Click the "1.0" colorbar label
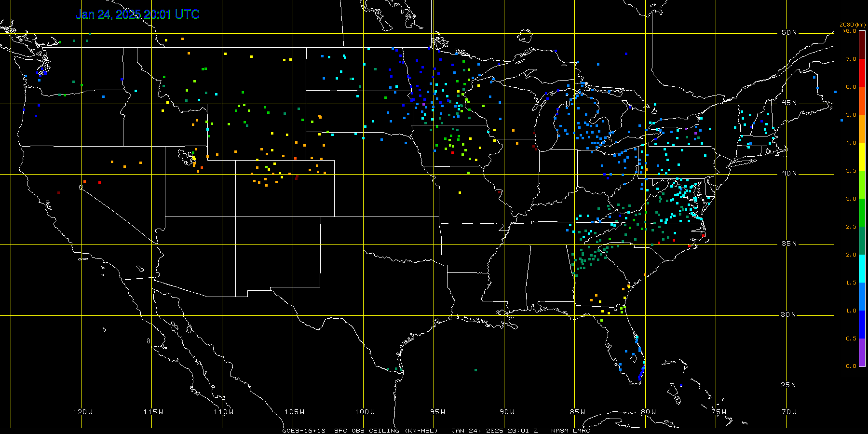Image resolution: width=868 pixels, height=434 pixels. (851, 311)
